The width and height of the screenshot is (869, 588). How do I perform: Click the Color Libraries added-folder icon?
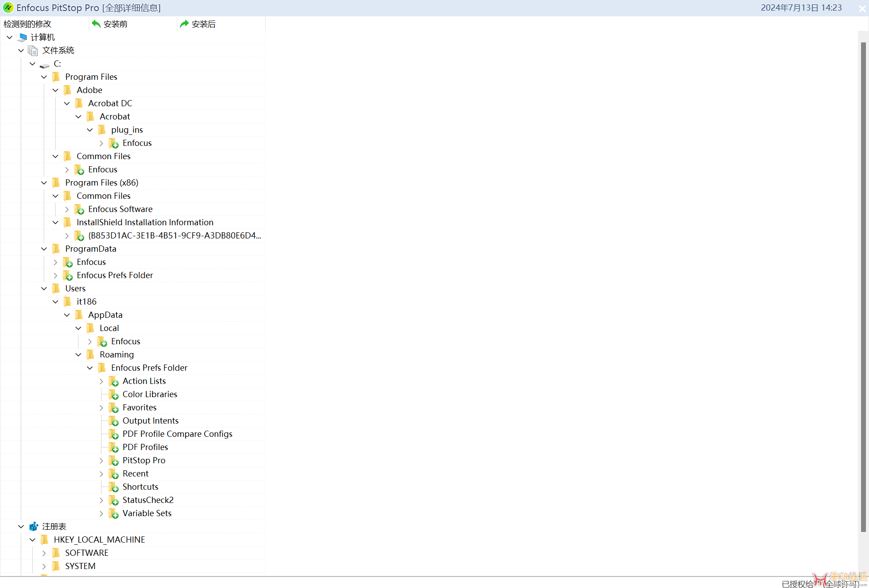114,394
